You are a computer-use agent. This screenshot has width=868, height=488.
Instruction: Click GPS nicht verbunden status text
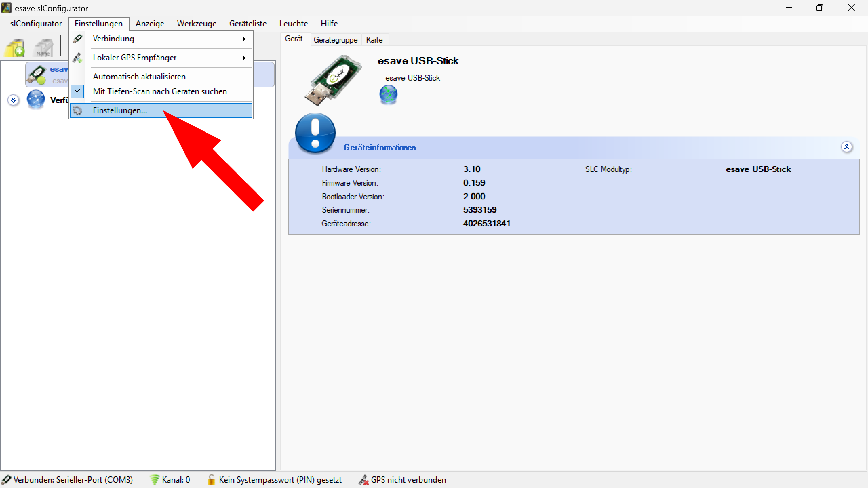[408, 480]
